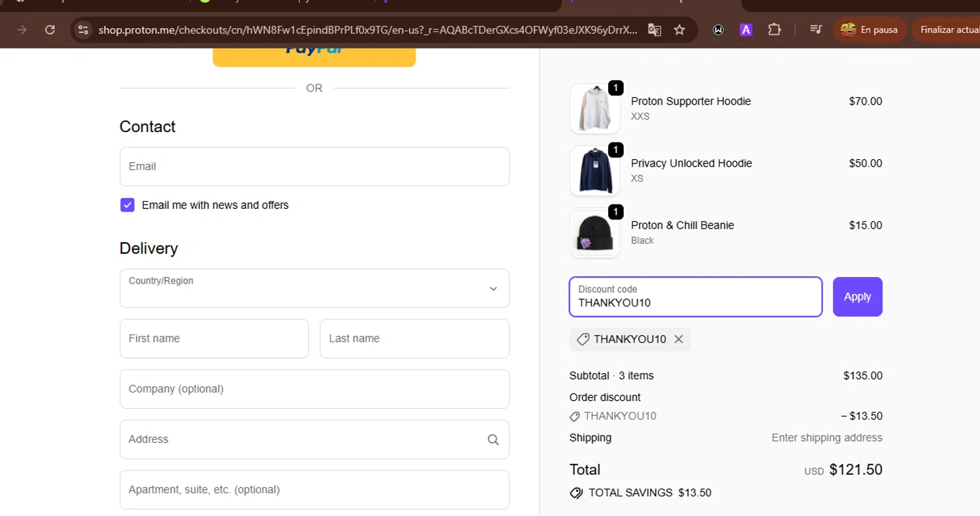
Task: Click the Apartment, suite field
Action: [314, 490]
